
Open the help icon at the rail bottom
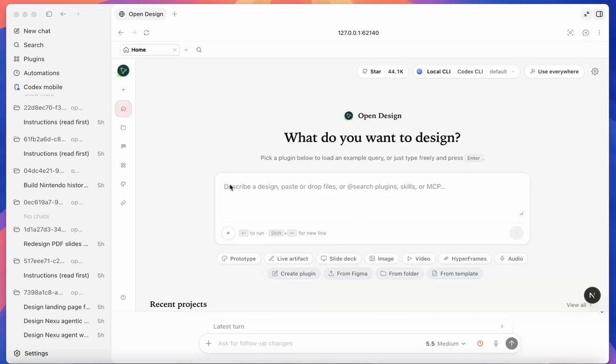click(123, 298)
